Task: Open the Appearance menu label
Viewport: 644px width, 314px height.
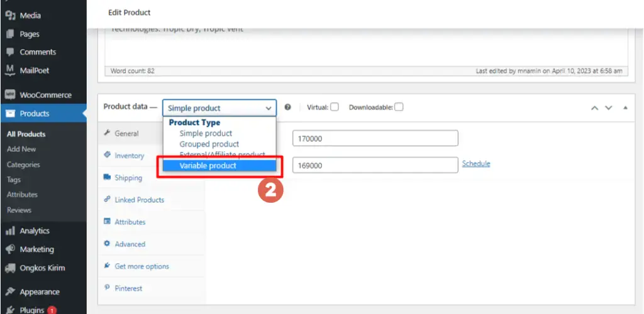Action: pos(40,292)
